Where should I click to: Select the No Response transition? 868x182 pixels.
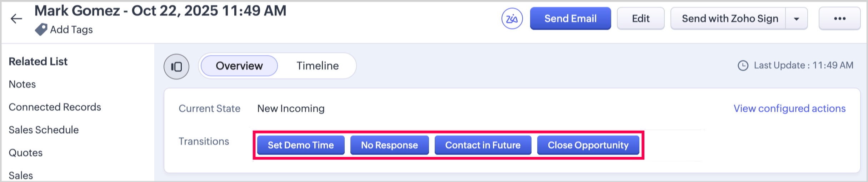point(389,145)
